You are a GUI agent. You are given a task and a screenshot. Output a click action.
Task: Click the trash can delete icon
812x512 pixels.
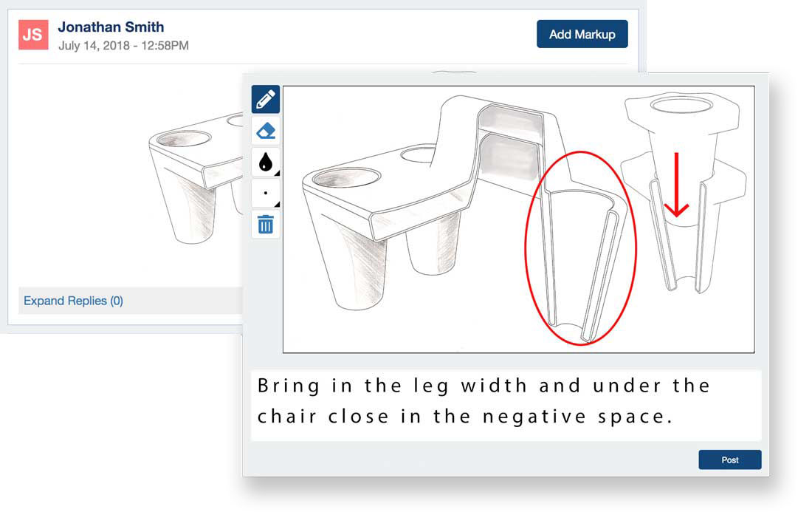tap(266, 225)
